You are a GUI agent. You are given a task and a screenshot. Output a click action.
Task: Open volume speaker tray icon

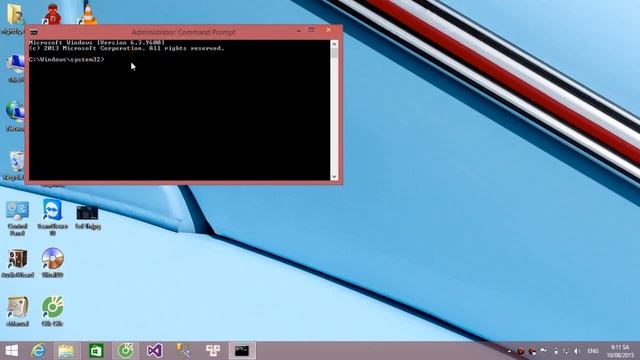(577, 351)
